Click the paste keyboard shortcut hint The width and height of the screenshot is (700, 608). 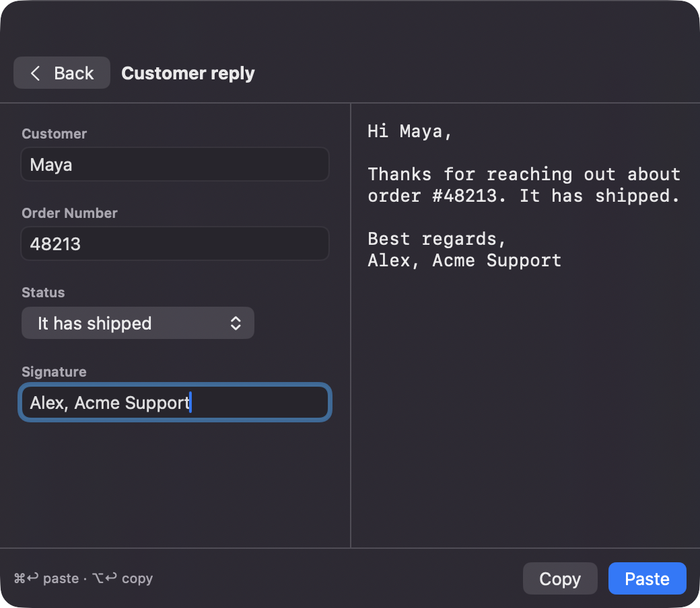pos(46,578)
